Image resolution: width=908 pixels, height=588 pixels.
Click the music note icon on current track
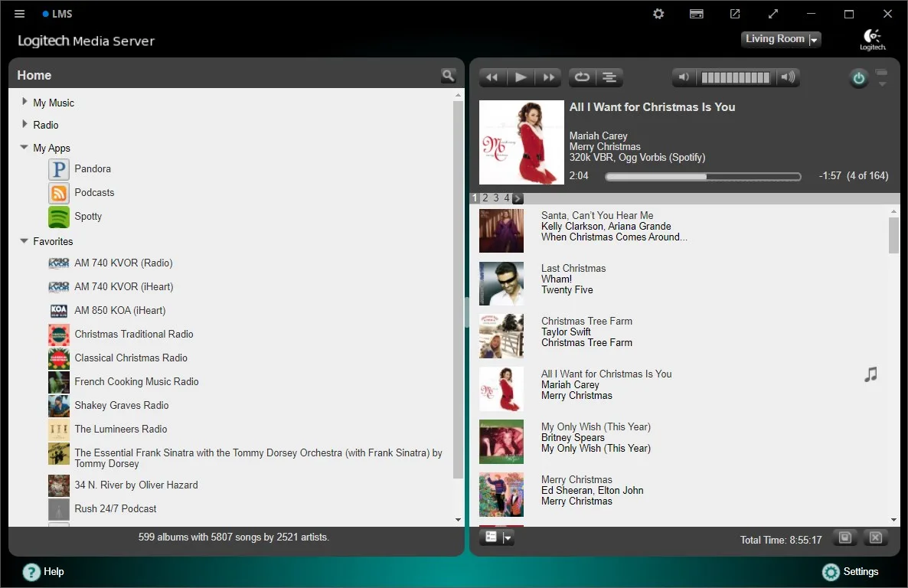pos(870,375)
